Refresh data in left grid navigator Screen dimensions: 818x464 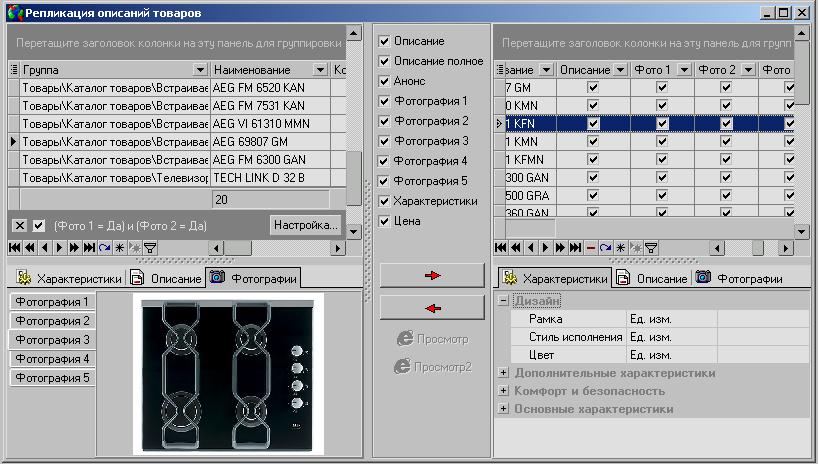(104, 248)
